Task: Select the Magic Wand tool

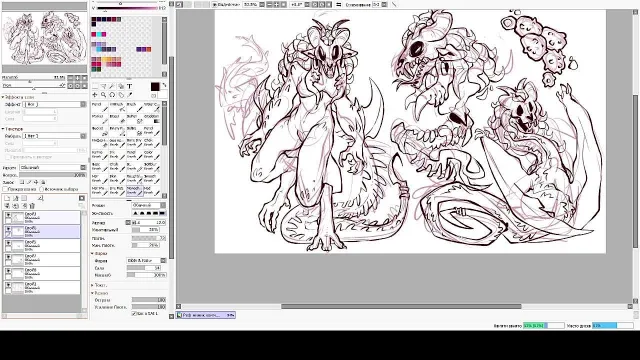Action: click(x=112, y=86)
